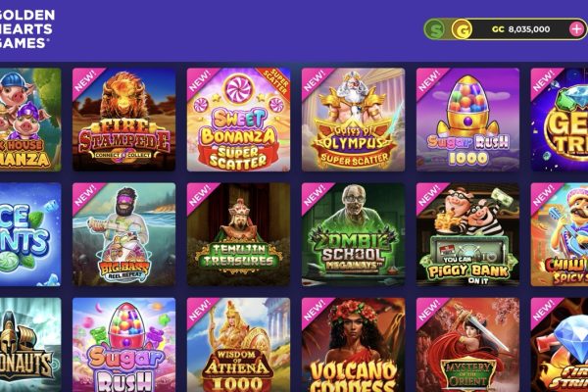This screenshot has width=588, height=392.
Task: Play the Sugar Rush game in bottom row
Action: (x=123, y=345)
